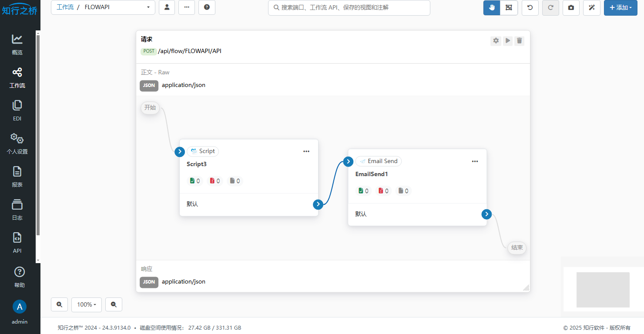Click the sidebar scroll up arrow

tap(38, 33)
